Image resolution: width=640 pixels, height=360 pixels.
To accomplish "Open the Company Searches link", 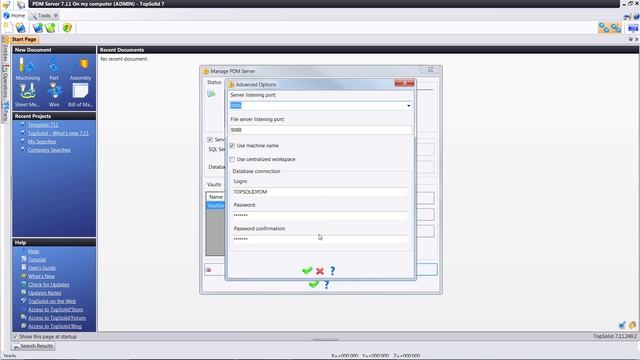I will click(49, 150).
